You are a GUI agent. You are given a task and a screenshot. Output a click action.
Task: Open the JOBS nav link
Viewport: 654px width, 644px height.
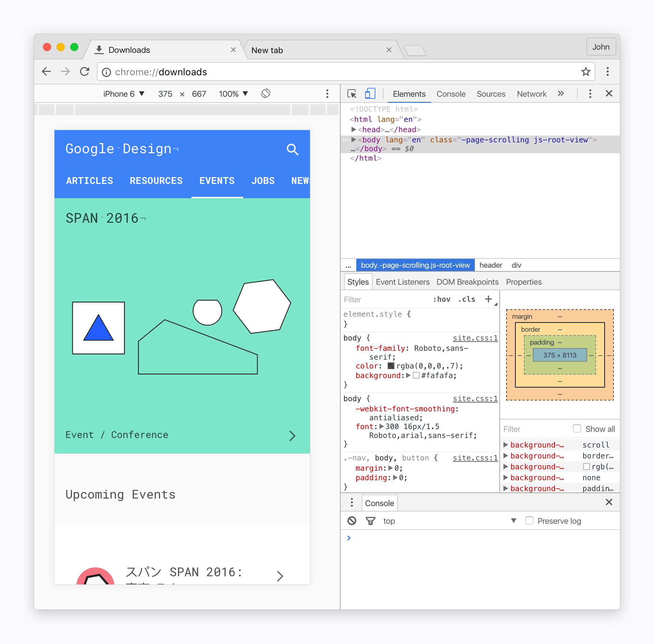coord(263,180)
